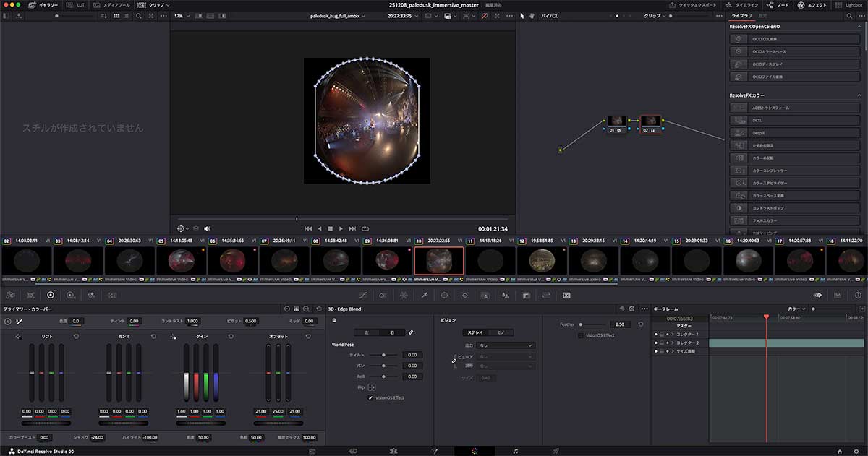The height and width of the screenshot is (456, 868).
Task: Open the viewer zoom 17% dropdown
Action: (x=181, y=15)
